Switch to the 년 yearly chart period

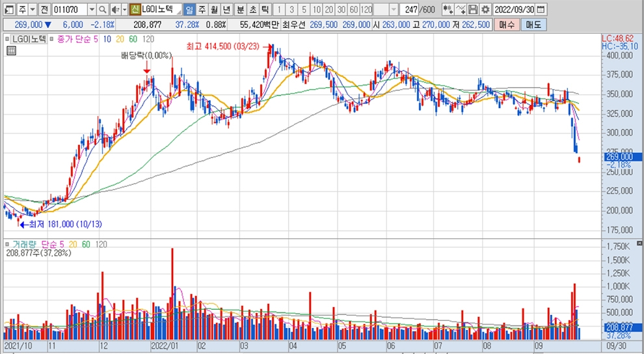[226, 9]
